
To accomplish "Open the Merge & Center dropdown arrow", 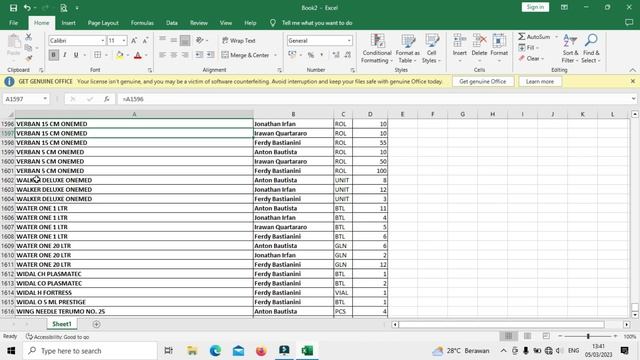I will pos(276,55).
